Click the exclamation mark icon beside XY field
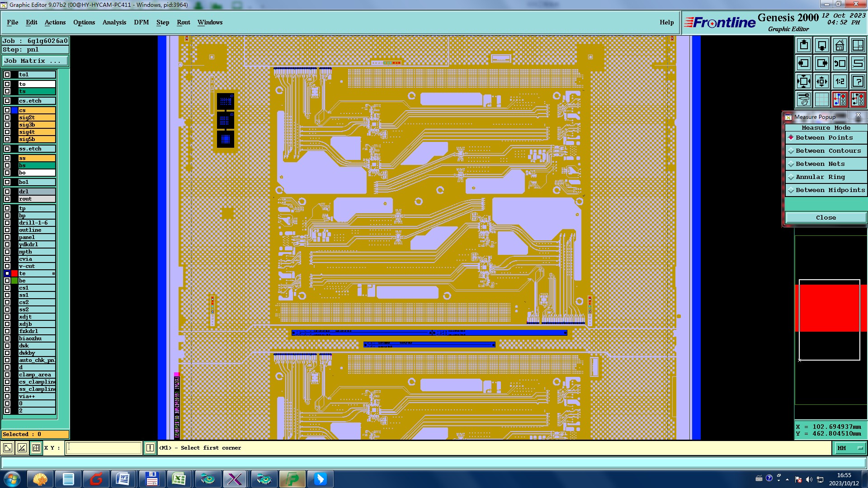868x488 pixels. [150, 448]
